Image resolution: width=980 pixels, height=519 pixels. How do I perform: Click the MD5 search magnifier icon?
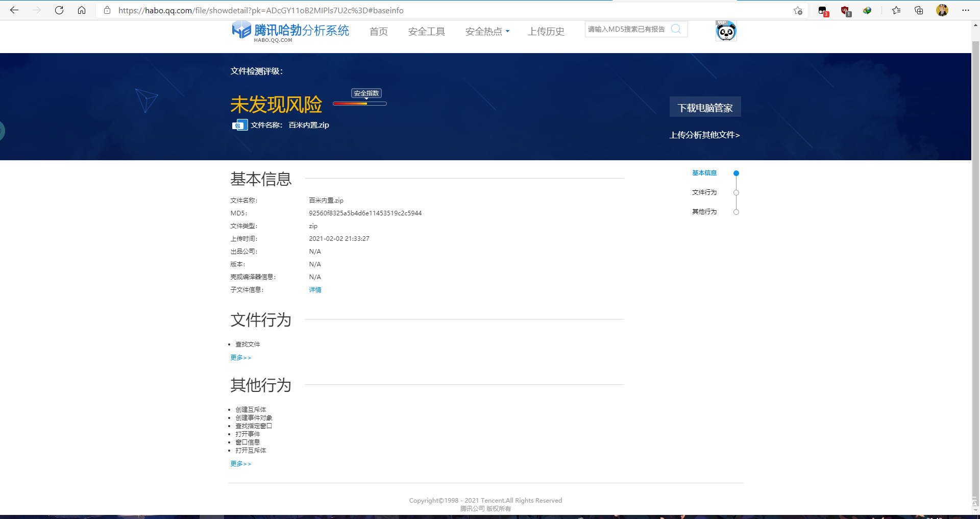pos(676,29)
